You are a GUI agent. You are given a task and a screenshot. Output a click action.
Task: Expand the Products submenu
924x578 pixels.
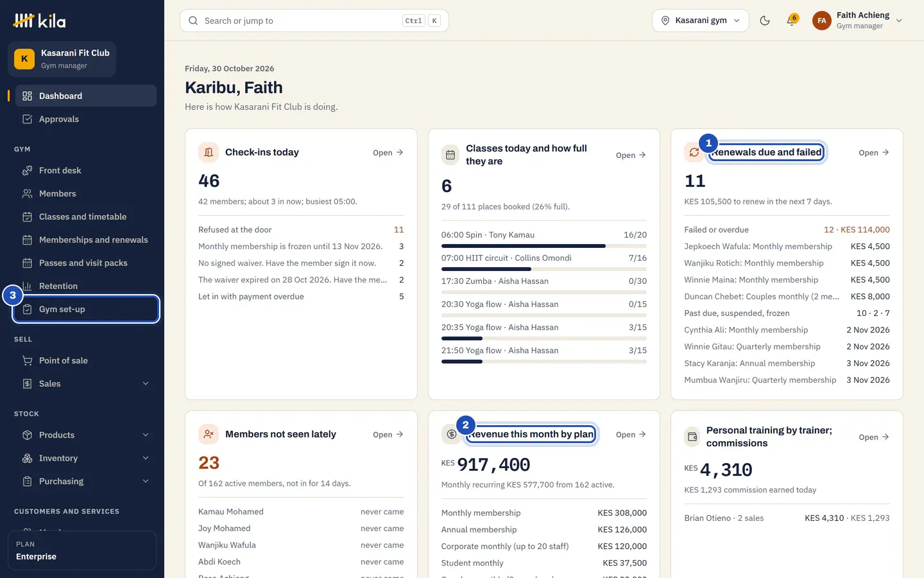click(x=146, y=435)
